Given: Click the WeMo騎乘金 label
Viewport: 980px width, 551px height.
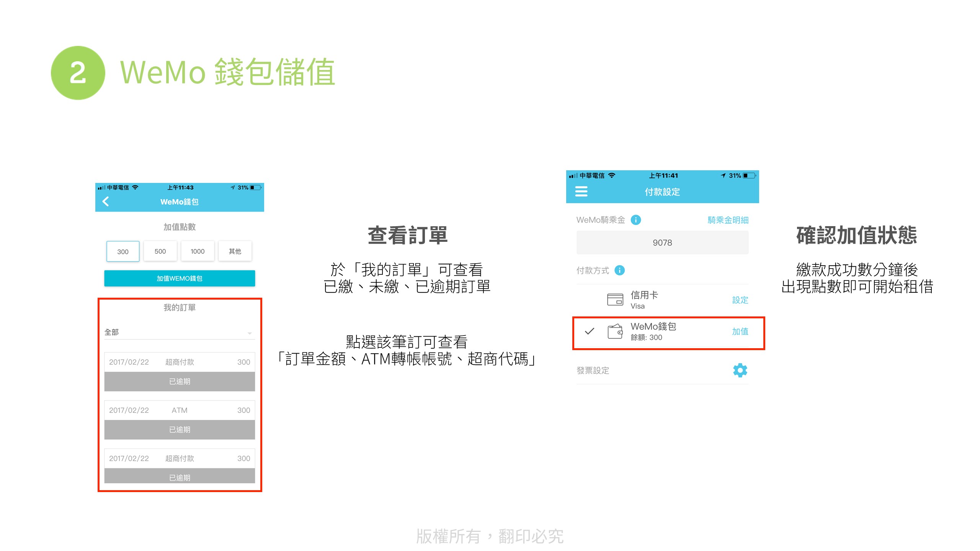Looking at the screenshot, I should (601, 220).
